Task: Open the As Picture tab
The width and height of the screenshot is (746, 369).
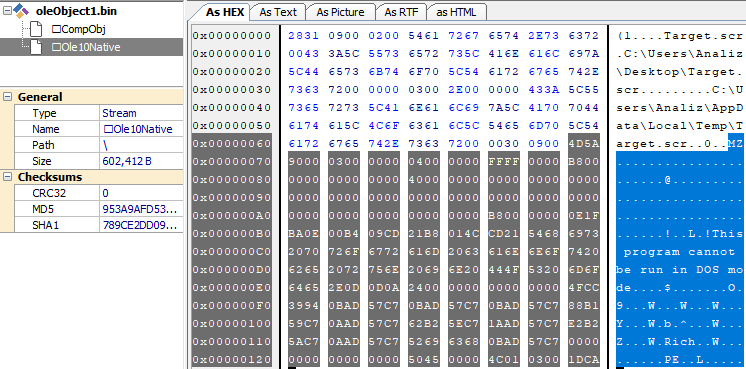Action: click(x=340, y=12)
